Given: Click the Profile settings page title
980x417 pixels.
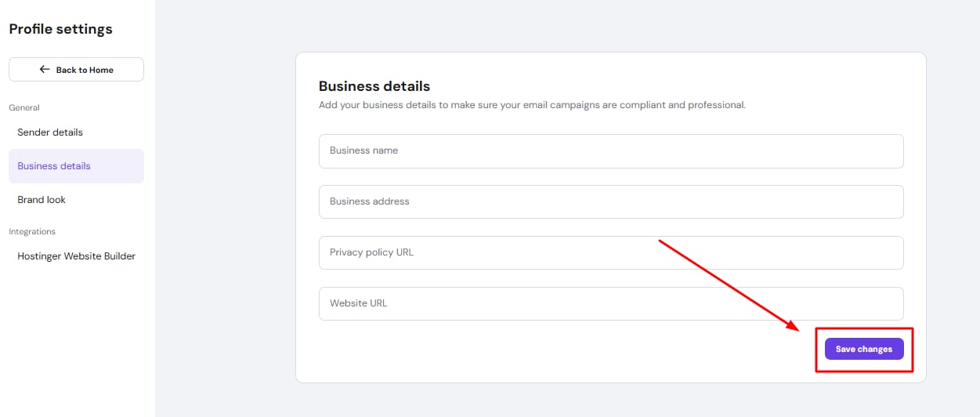Looking at the screenshot, I should (60, 30).
